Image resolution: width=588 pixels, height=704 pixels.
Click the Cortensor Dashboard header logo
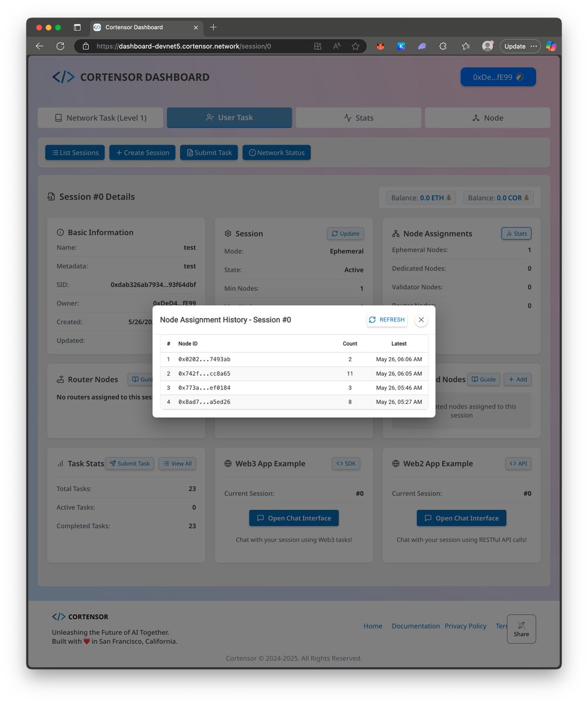(x=130, y=77)
